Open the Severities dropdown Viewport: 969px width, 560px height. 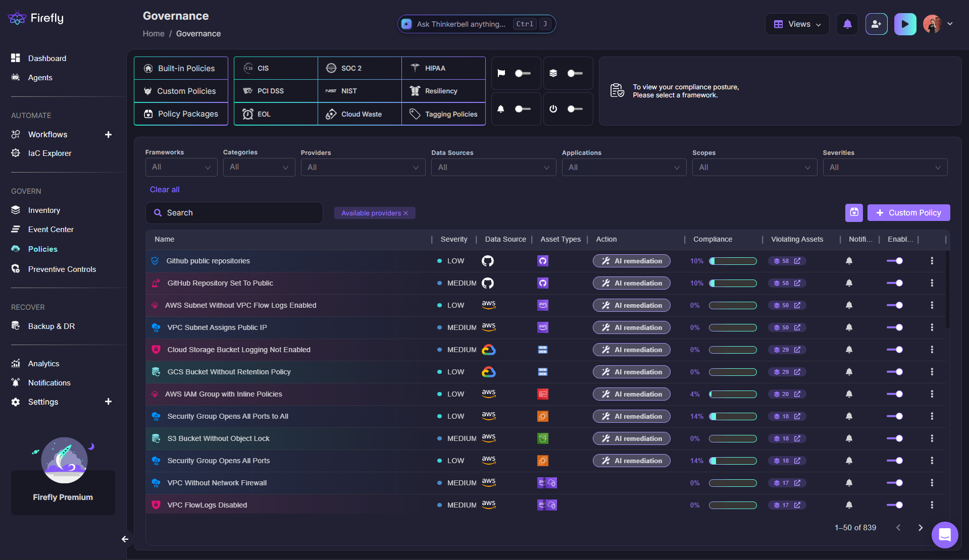tap(885, 167)
